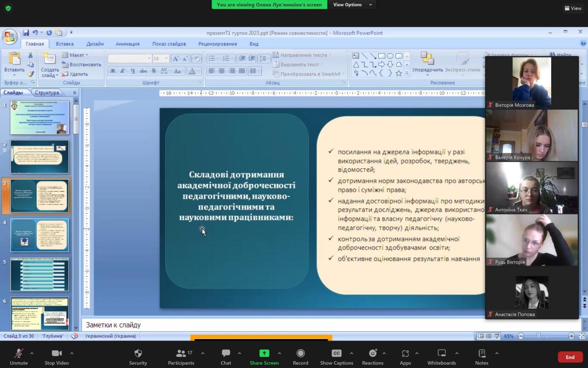This screenshot has height=368, width=588.
Task: Click the green Share Screen icon
Action: 264,353
